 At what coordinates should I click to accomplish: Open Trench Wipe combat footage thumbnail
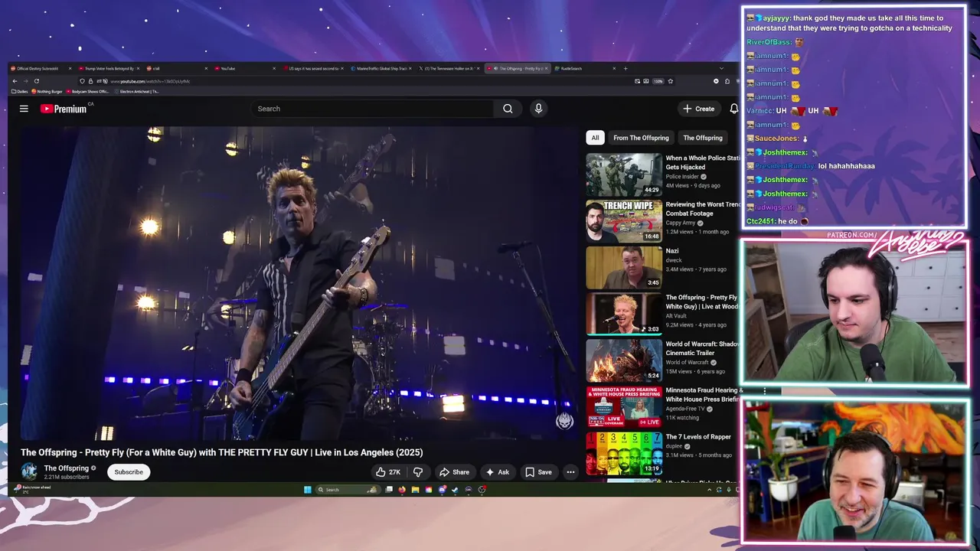[624, 221]
